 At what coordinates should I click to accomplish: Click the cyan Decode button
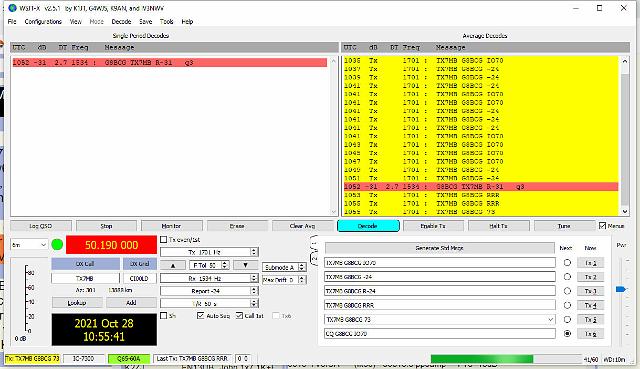coord(368,226)
